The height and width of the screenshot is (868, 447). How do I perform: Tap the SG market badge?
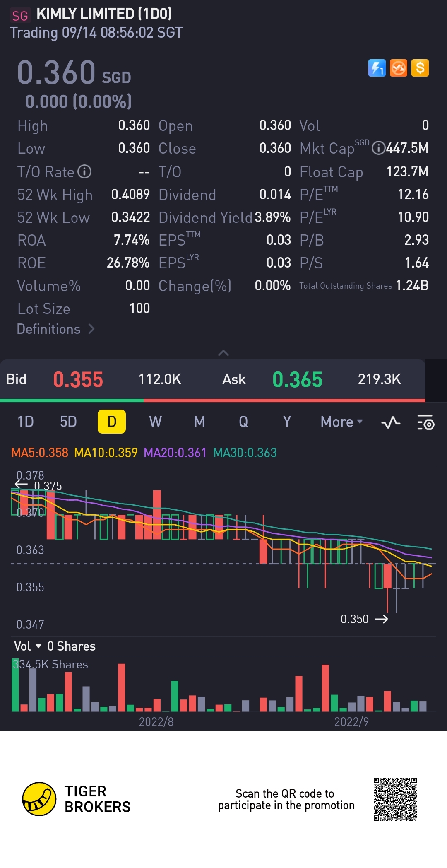[20, 16]
